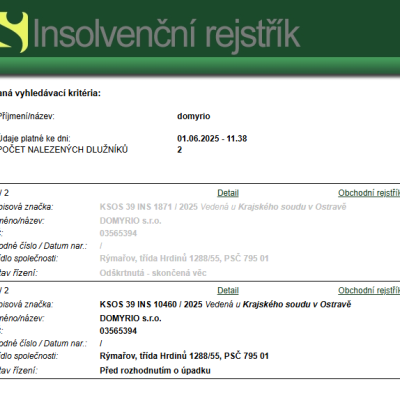Screen dimensions: 400x400
Task: Click status Před rozhodnutím o úpadku
Action: [x=155, y=371]
